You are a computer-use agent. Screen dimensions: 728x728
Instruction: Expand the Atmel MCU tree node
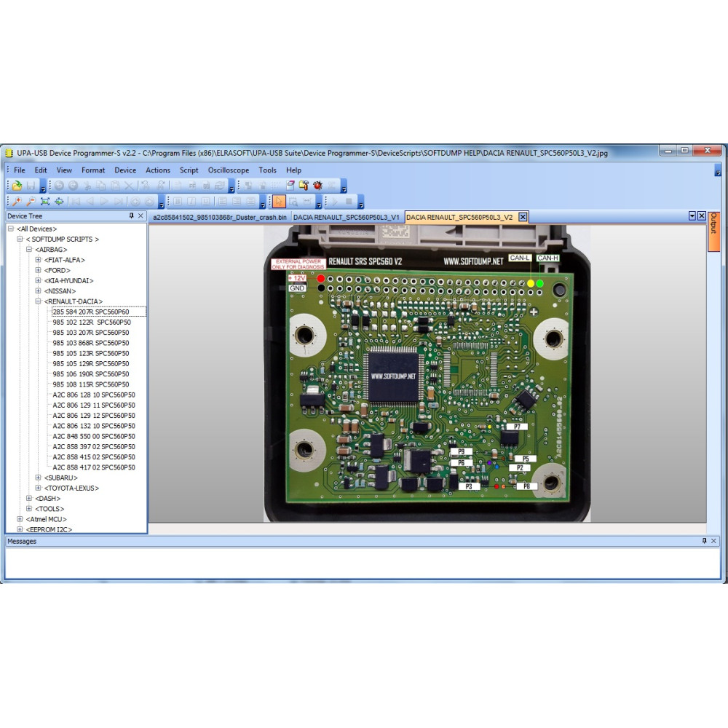tap(20, 519)
